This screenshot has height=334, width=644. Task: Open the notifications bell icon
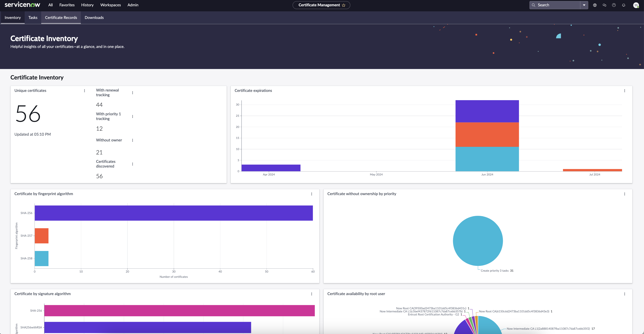click(x=623, y=5)
